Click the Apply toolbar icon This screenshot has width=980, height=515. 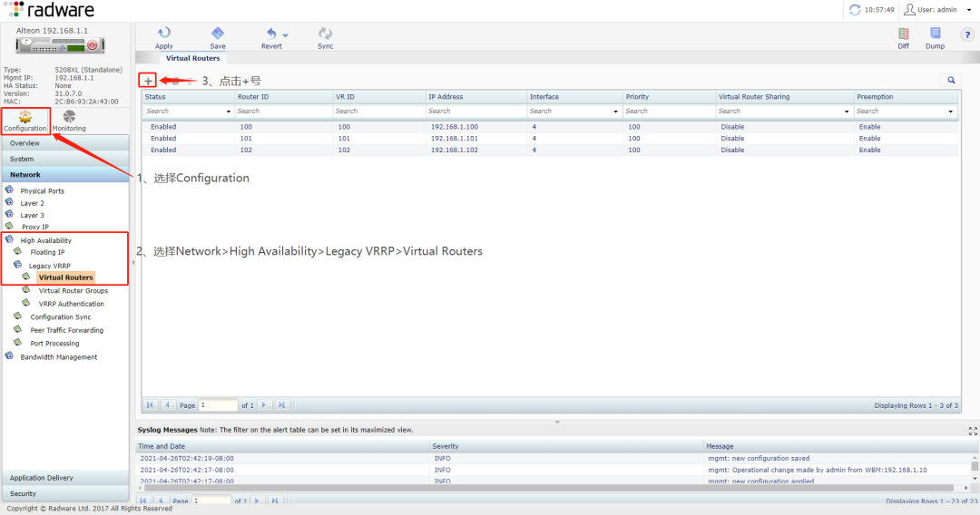click(163, 34)
